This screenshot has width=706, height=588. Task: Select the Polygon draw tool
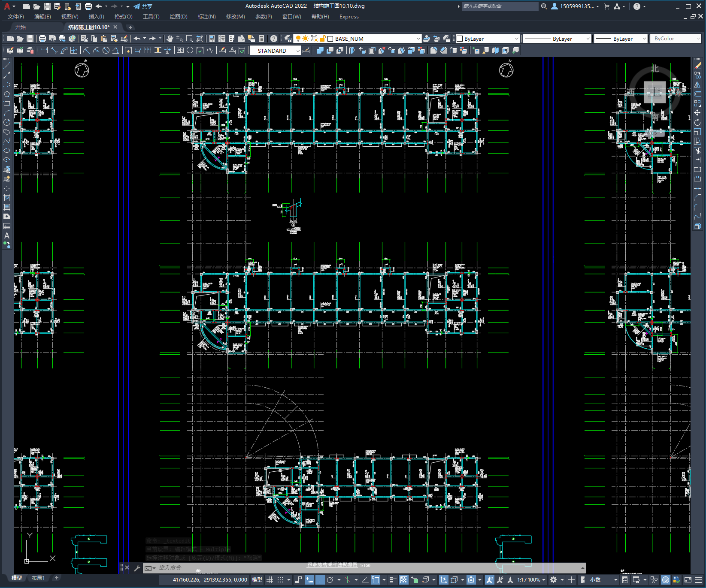coord(7,94)
